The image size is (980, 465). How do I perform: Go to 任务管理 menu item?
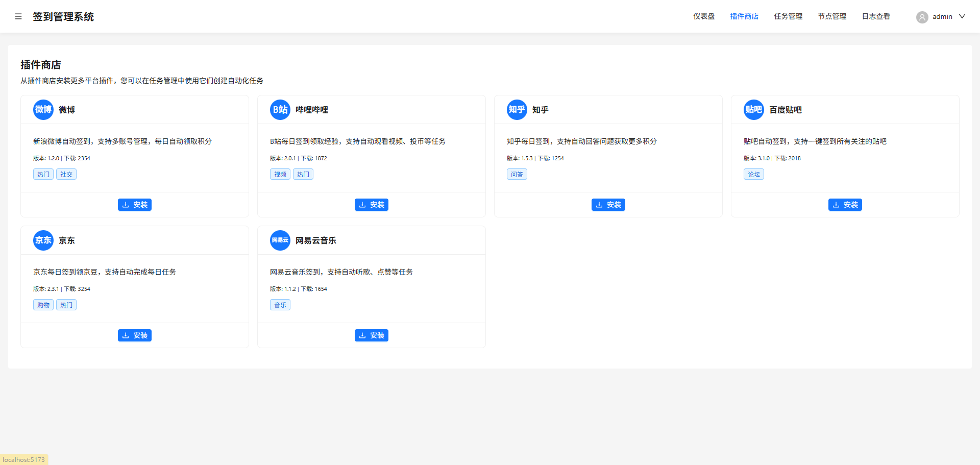coord(788,16)
